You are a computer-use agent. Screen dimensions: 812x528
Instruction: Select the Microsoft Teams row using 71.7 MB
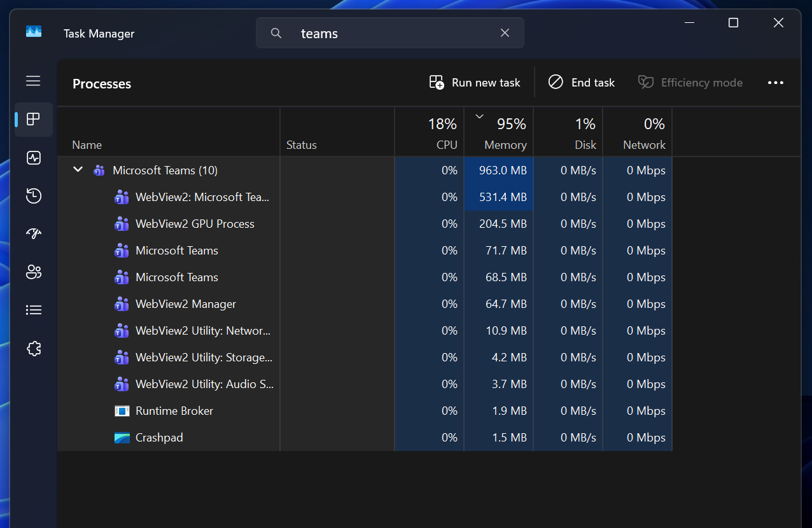(365, 251)
